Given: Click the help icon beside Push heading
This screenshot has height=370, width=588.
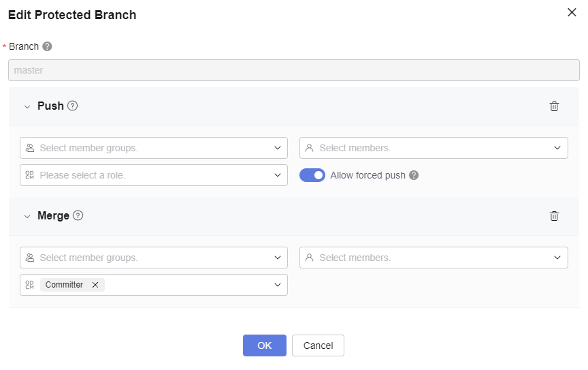Looking at the screenshot, I should click(x=73, y=106).
